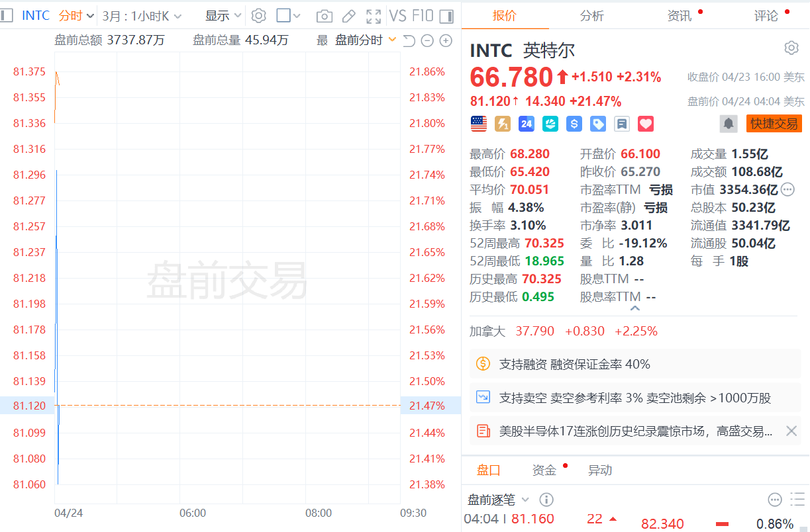Screen dimensions: 810x532
Task: Open chart settings gear in the toolbar
Action: pyautogui.click(x=259, y=16)
